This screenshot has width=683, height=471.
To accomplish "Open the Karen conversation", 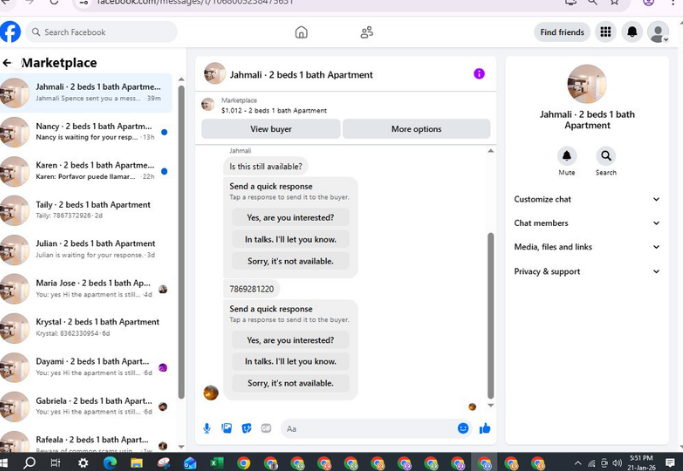I will [x=86, y=171].
